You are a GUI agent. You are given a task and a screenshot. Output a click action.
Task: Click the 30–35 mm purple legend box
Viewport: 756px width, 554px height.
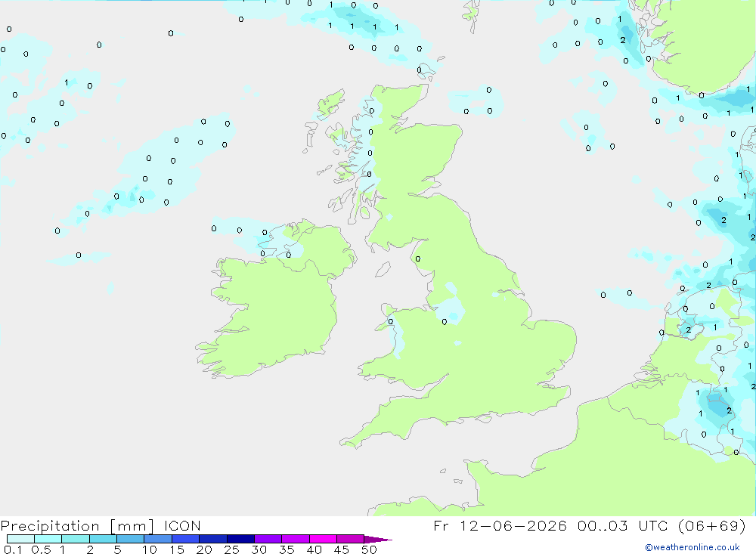coord(268,539)
